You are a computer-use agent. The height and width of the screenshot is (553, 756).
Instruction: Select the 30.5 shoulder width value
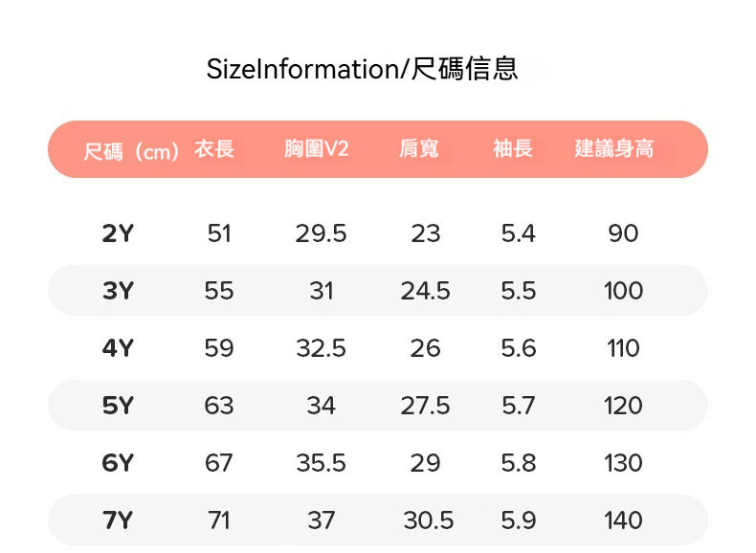coord(428,520)
